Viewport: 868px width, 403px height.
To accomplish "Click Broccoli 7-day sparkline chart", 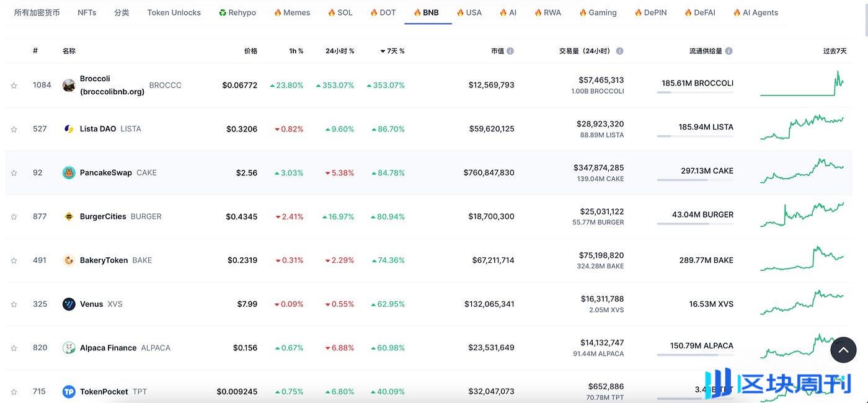I will [x=802, y=84].
